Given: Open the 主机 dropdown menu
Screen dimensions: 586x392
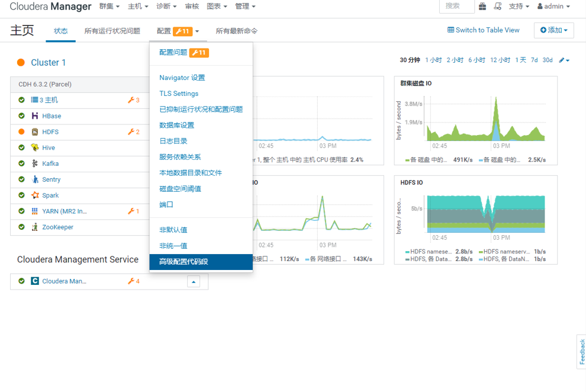Looking at the screenshot, I should 138,7.
